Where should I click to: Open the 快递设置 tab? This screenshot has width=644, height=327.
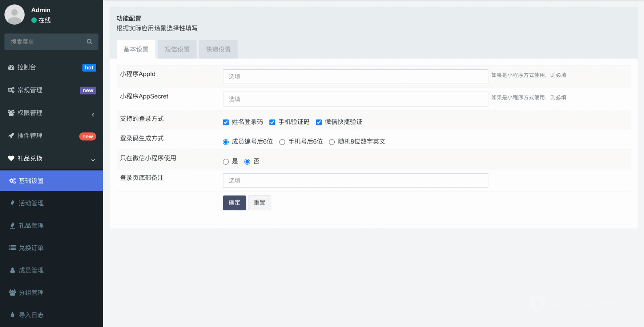(218, 49)
